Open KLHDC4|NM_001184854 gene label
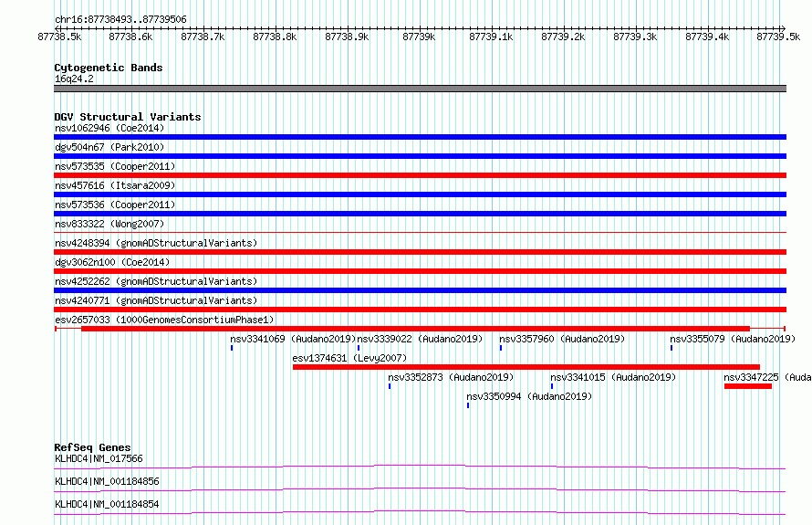812x525 pixels. click(107, 504)
